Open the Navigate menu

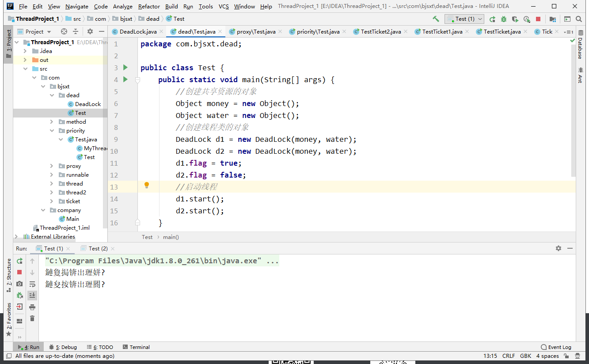click(x=77, y=7)
